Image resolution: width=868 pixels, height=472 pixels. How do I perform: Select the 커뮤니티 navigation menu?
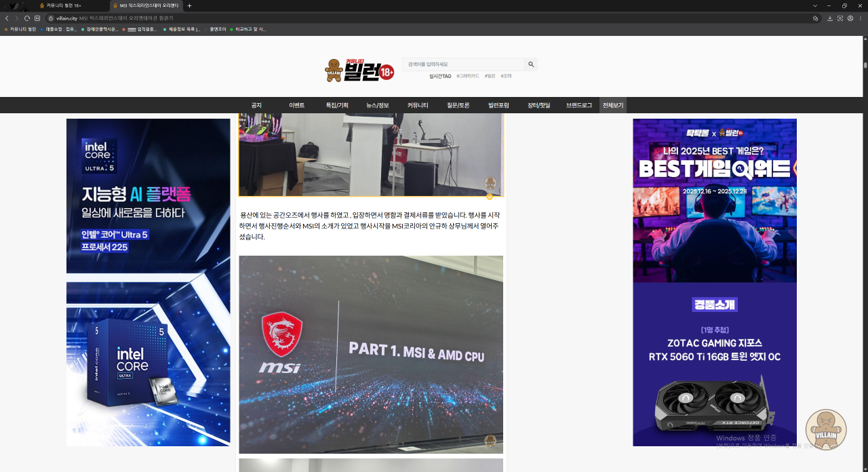coord(418,105)
